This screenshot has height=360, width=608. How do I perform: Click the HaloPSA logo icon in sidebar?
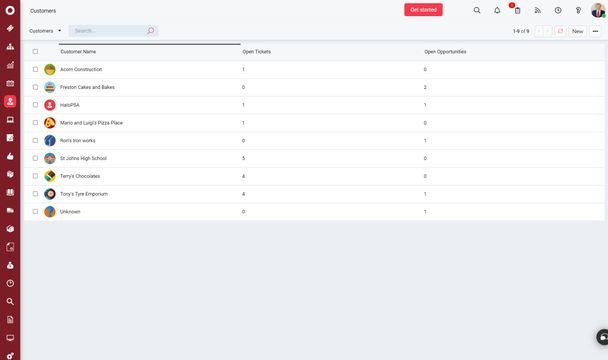[x=10, y=10]
